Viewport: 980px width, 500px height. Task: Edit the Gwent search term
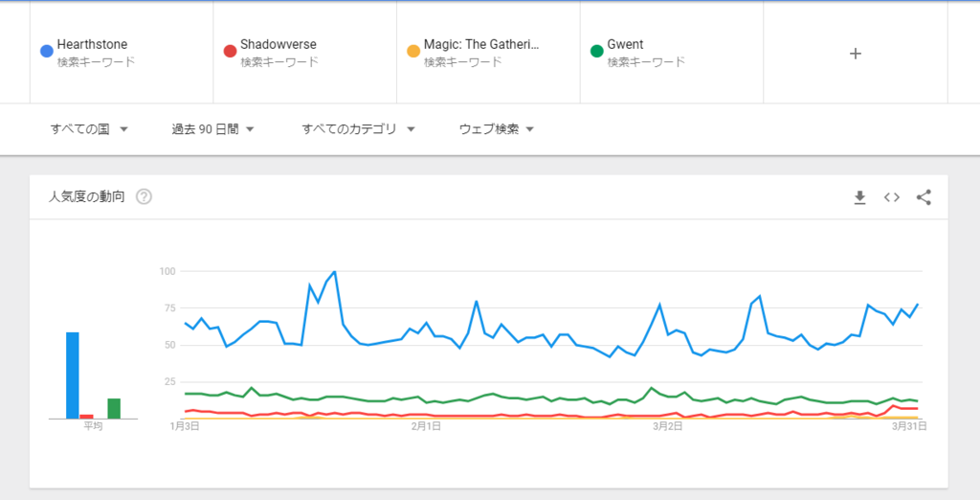point(625,45)
